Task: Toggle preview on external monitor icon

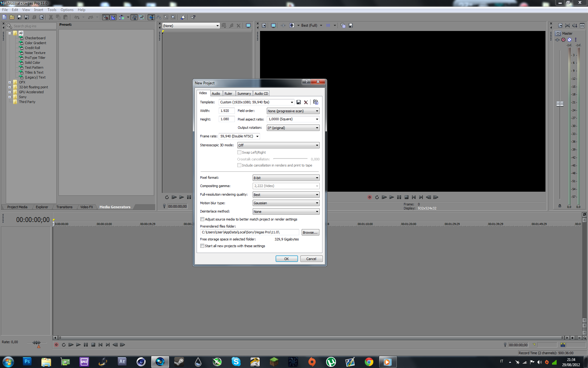Action: click(273, 25)
